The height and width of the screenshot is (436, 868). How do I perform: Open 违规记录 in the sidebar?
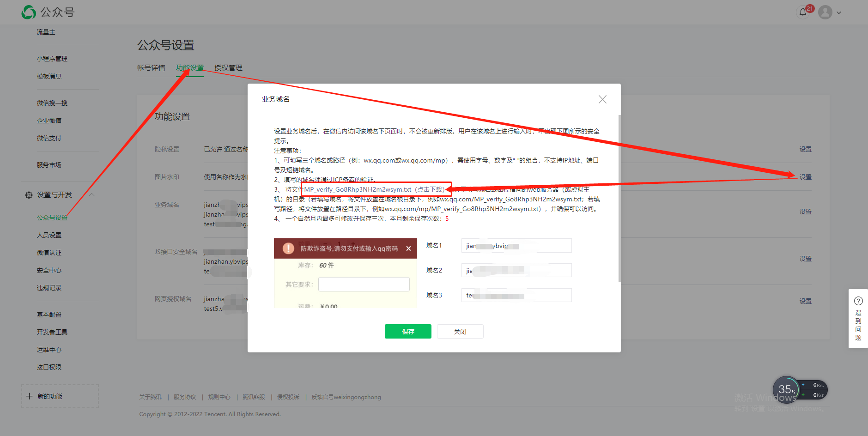tap(49, 288)
